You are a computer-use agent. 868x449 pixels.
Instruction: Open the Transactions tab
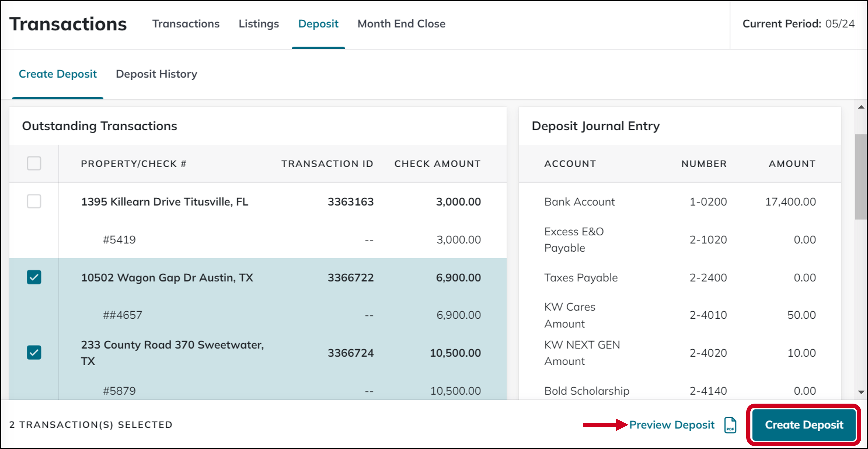point(186,24)
